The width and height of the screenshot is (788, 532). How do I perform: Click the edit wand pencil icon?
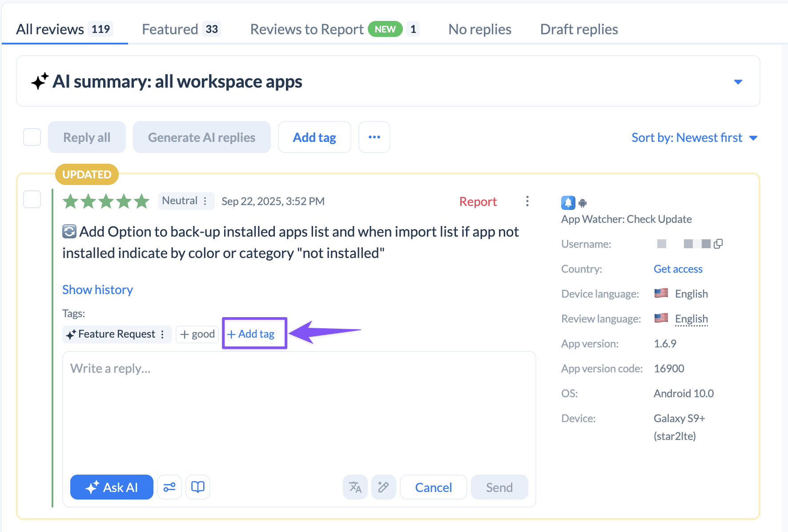coord(384,487)
